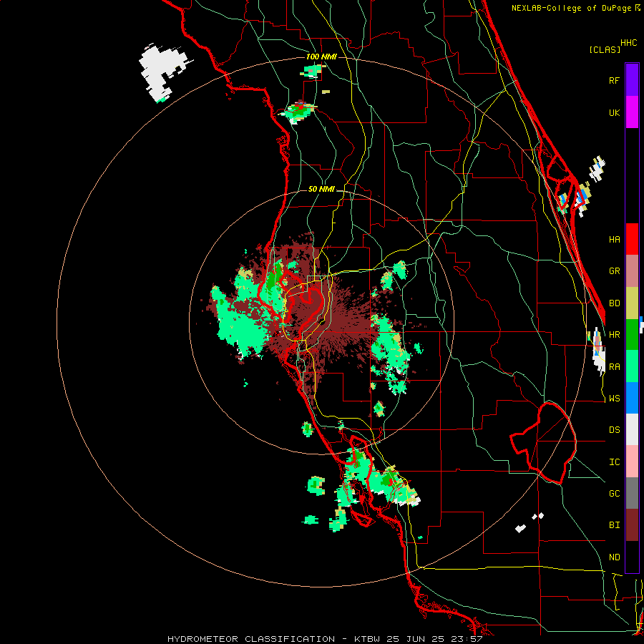Select the dusty pink GR legend swatch
The width and height of the screenshot is (644, 644).
coord(632,271)
